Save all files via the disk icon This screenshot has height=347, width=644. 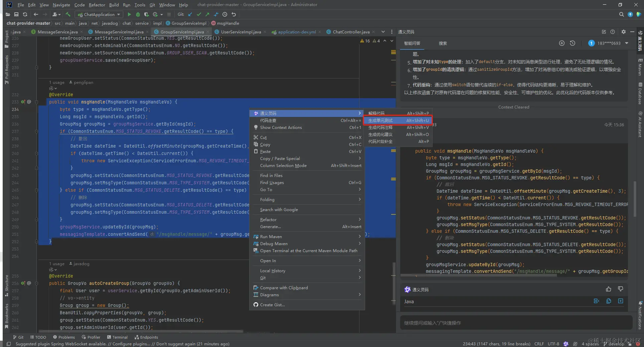pos(16,14)
